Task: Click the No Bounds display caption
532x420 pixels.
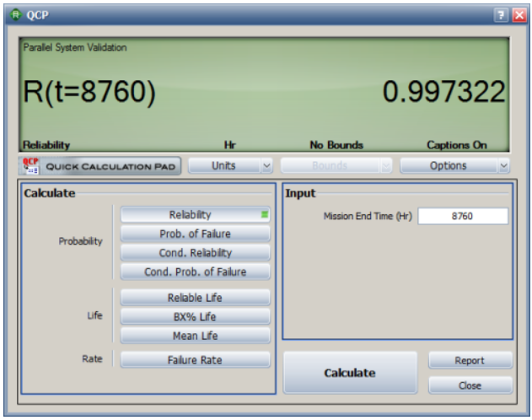Action: [x=336, y=145]
